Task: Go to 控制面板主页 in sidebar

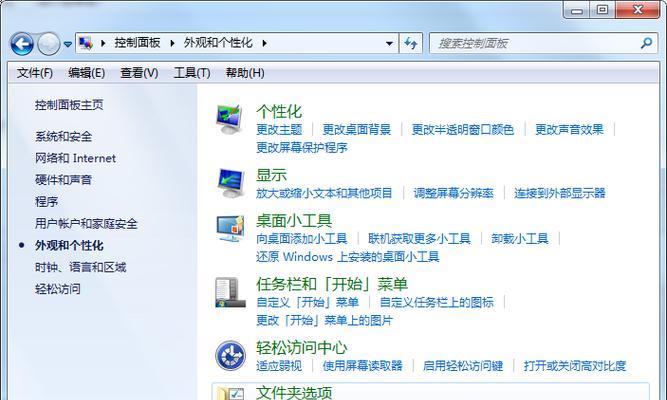Action: pos(69,105)
